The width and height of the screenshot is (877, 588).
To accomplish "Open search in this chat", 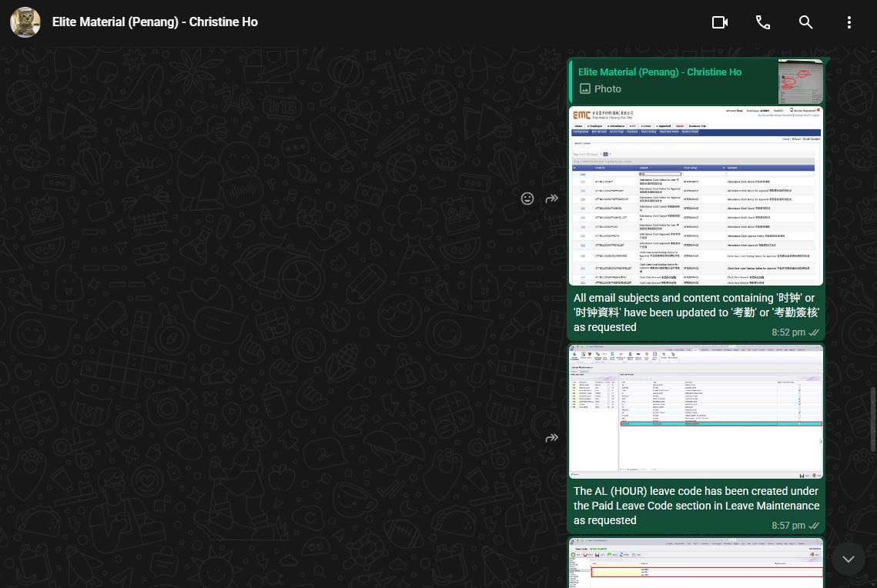I will pos(806,22).
